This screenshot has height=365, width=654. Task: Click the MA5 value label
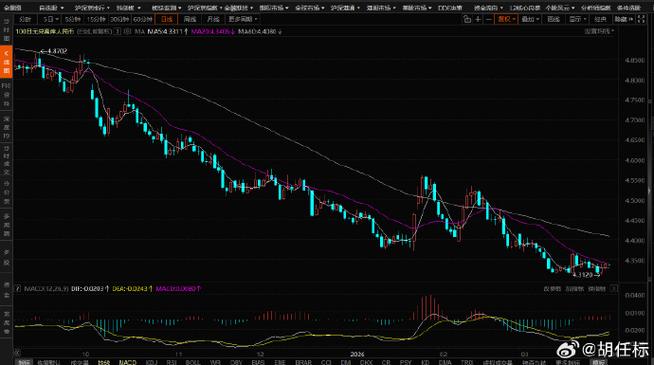coord(167,31)
